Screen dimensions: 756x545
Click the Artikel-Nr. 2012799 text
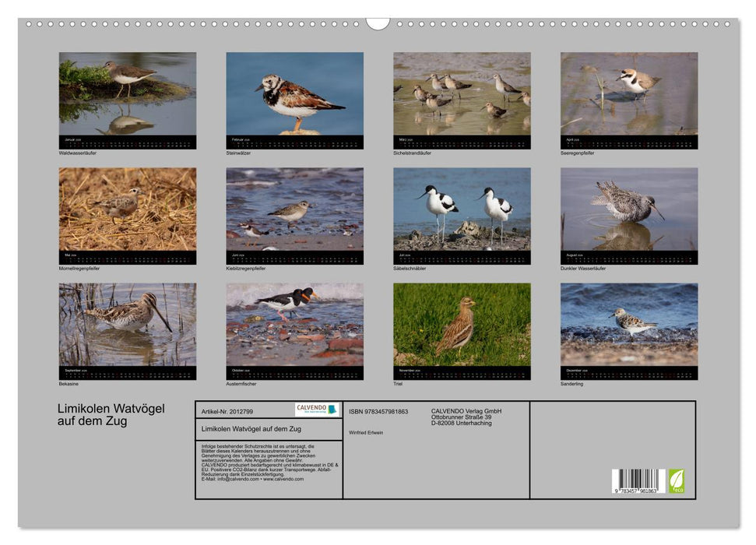coord(228,411)
